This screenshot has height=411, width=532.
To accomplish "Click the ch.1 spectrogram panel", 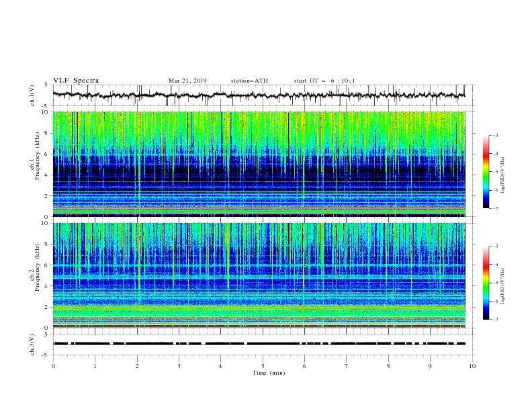I will point(259,164).
